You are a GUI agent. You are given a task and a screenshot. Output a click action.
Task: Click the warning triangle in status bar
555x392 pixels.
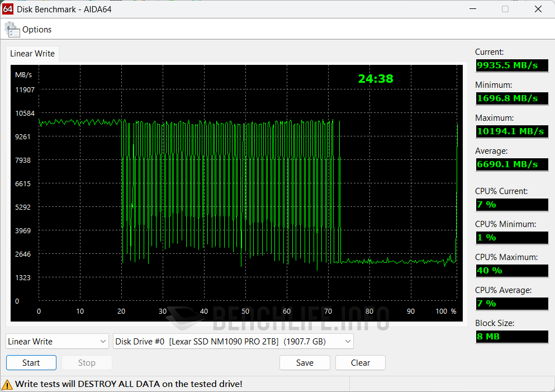pos(7,384)
